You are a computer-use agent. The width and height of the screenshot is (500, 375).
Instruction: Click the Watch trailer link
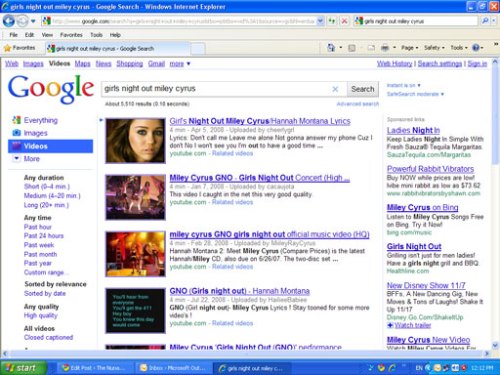click(413, 325)
